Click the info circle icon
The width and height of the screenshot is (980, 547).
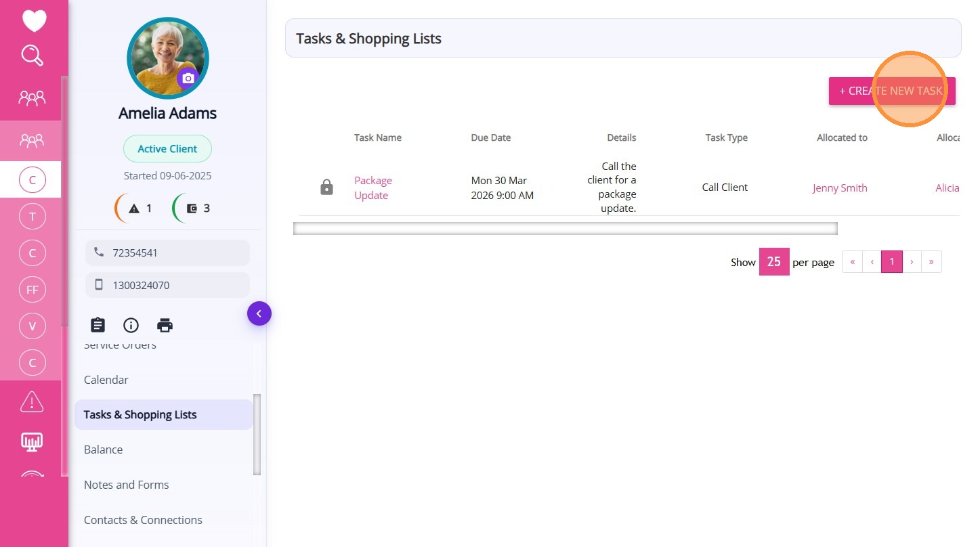coord(131,325)
